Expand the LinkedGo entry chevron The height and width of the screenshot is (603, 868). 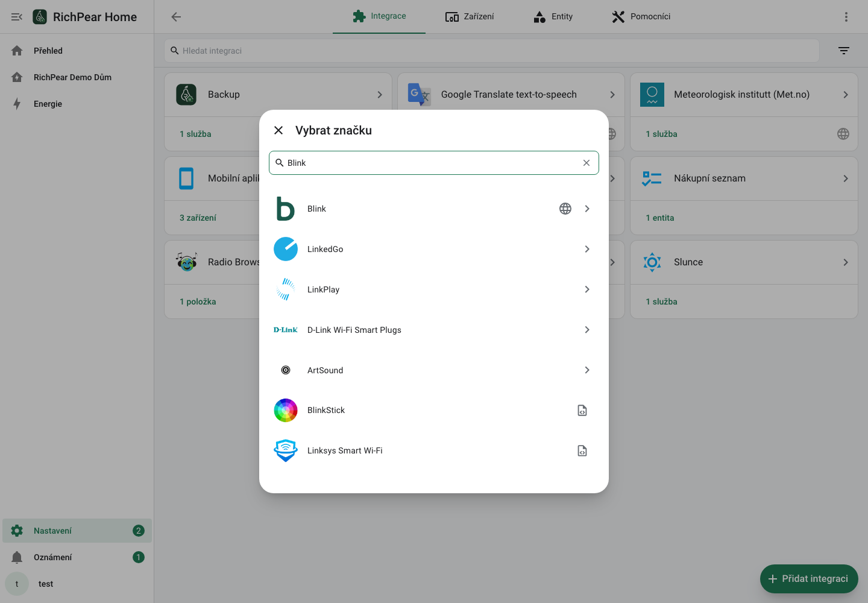pos(587,249)
